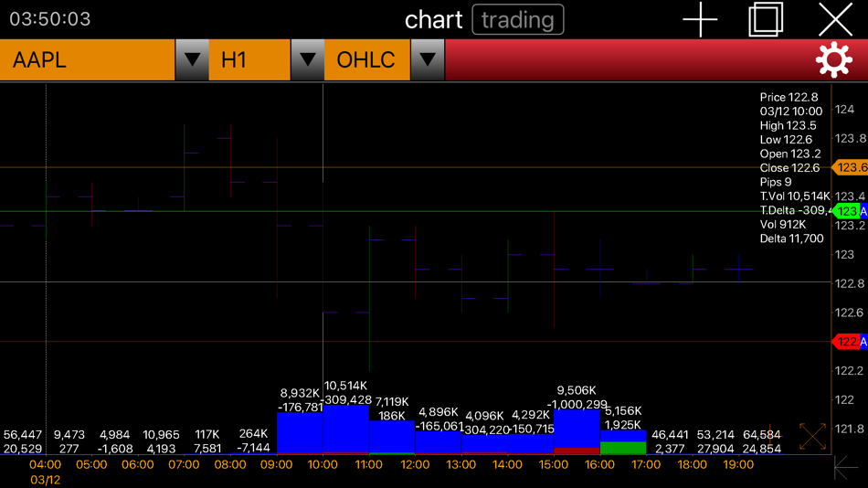This screenshot has width=868, height=488.
Task: Tap the OHLC chart style button
Action: pos(366,59)
